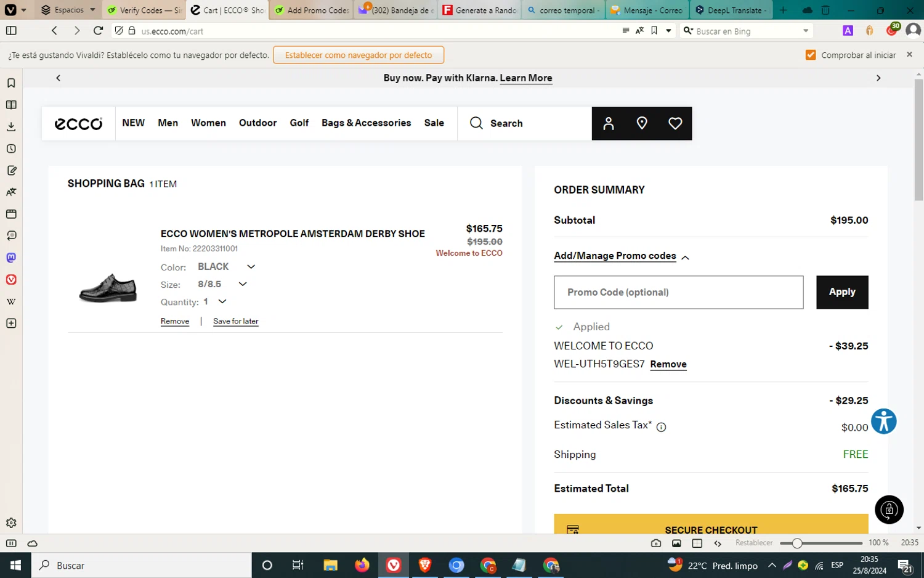Click Secure Checkout button
924x578 pixels.
(711, 524)
